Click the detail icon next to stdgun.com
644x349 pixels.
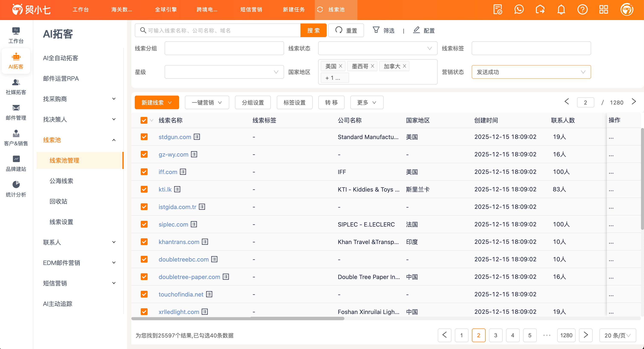[197, 137]
